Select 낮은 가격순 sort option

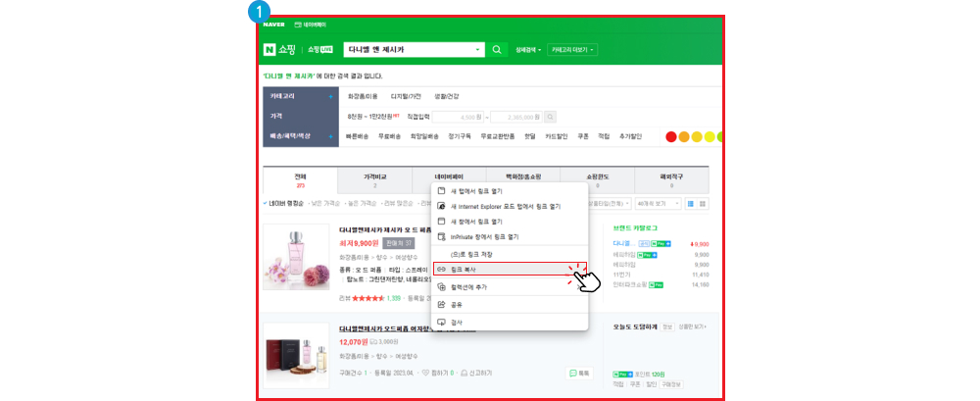coord(325,203)
